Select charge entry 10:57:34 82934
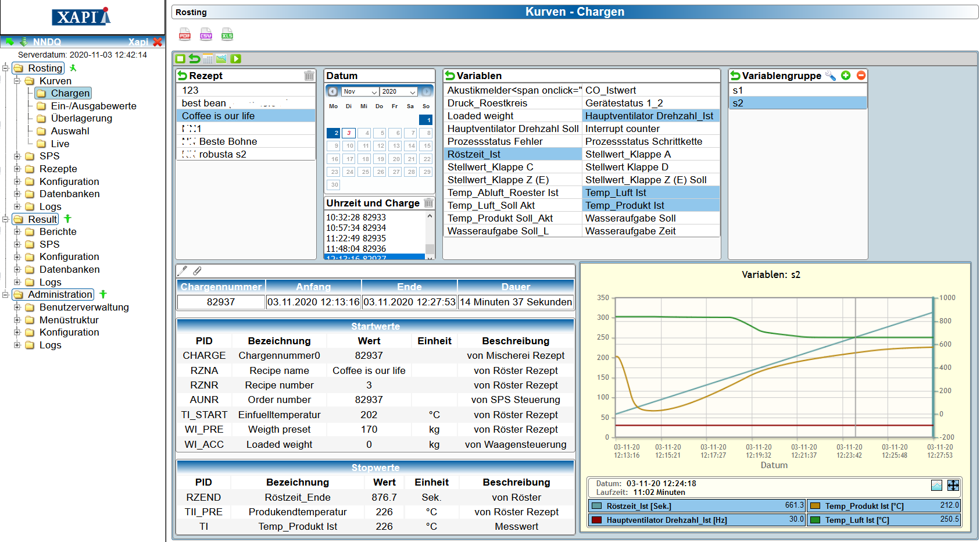 coord(356,227)
